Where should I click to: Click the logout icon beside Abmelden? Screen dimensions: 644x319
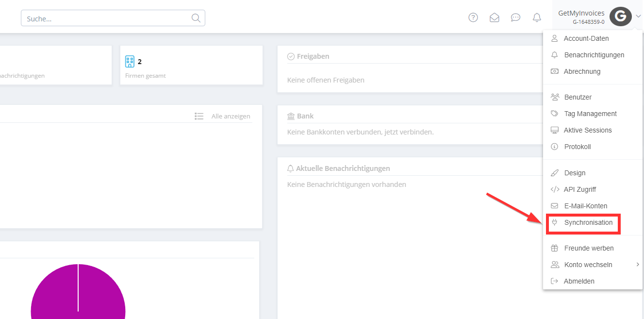coord(555,281)
